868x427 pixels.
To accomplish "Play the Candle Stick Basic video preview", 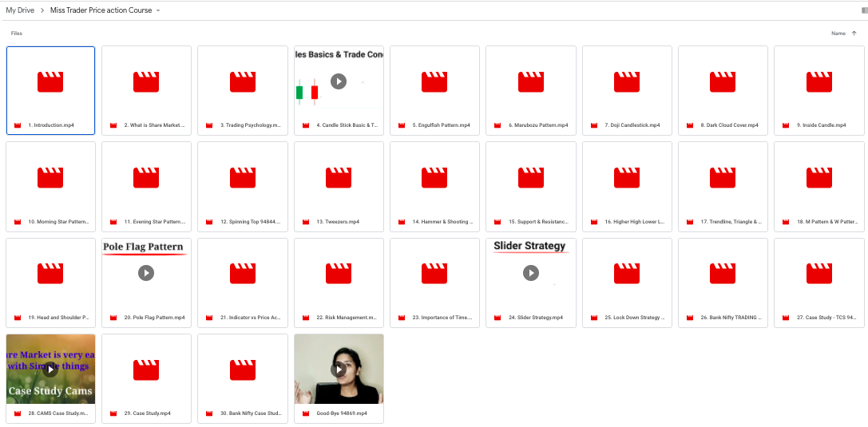I will [x=339, y=81].
